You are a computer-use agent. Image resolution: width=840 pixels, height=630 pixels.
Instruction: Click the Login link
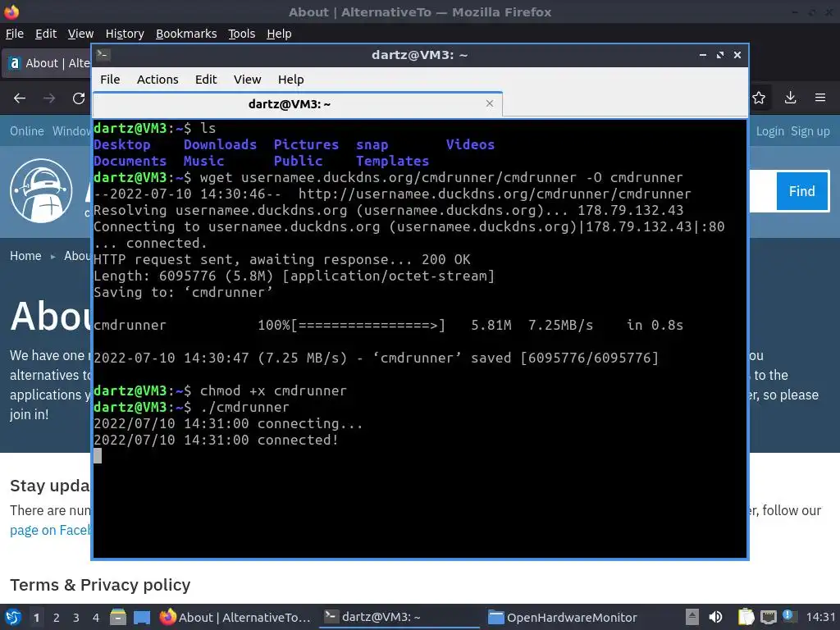click(769, 131)
